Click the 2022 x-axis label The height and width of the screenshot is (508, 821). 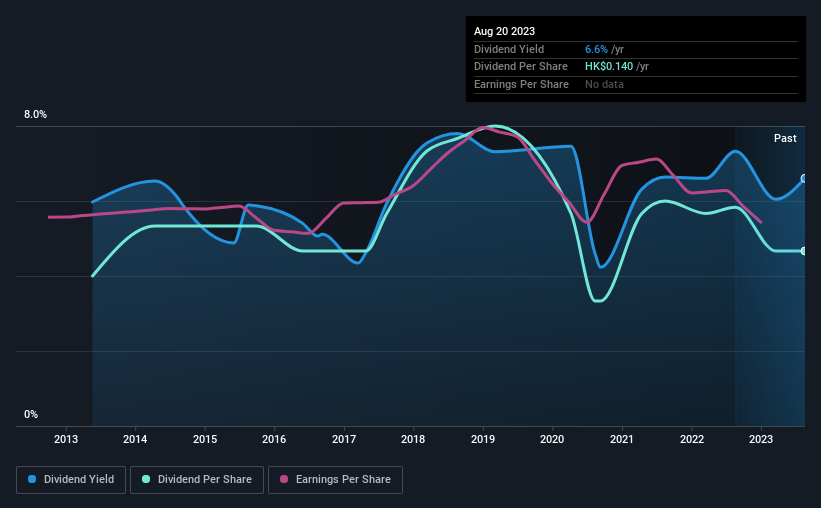(692, 439)
